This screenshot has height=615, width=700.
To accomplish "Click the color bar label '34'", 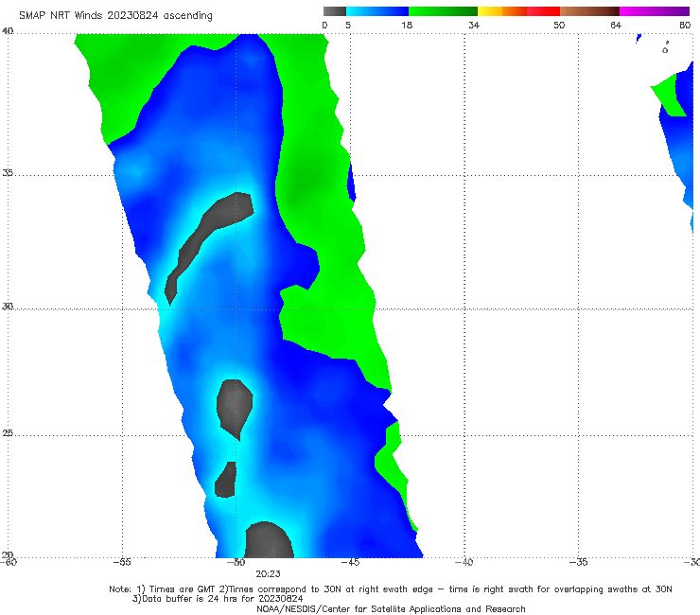I will (x=474, y=25).
